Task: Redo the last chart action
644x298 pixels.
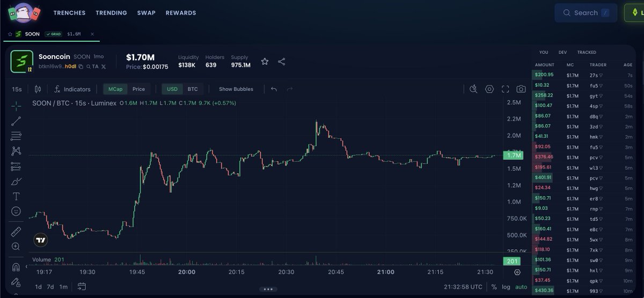Action: pyautogui.click(x=290, y=89)
